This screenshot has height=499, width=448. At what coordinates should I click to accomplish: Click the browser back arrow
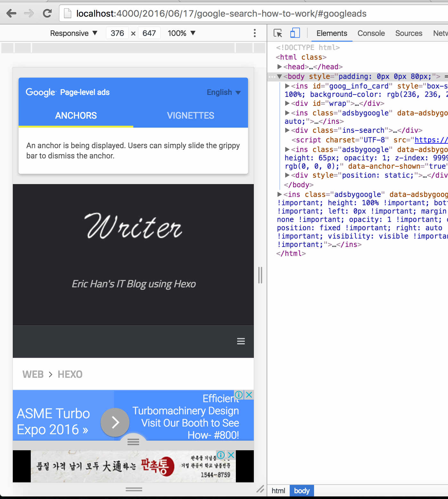12,13
